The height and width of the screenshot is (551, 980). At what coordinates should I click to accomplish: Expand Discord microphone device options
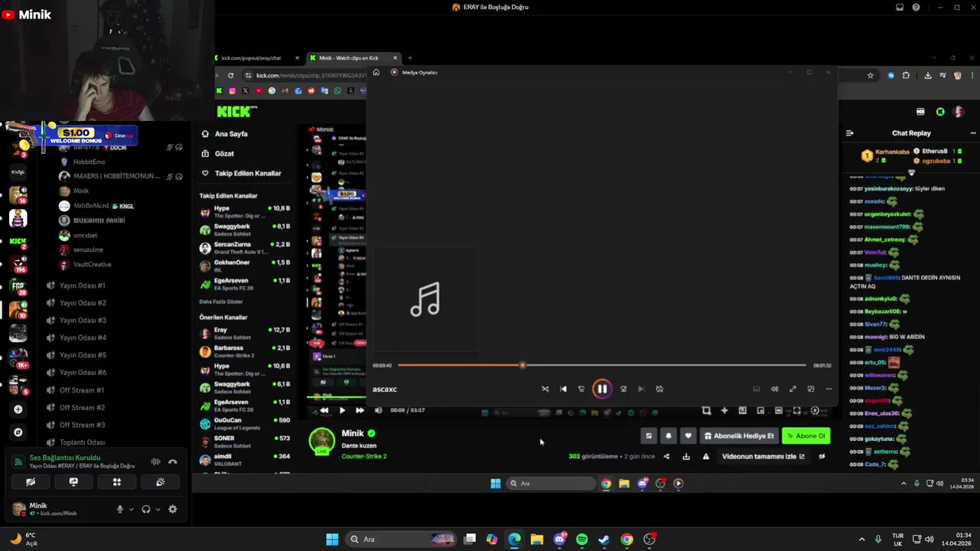[x=131, y=509]
